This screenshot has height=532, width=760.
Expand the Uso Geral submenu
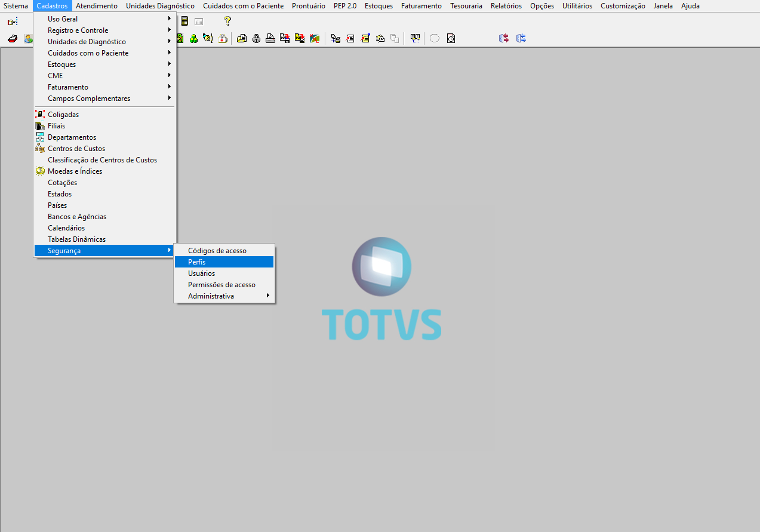pos(104,19)
